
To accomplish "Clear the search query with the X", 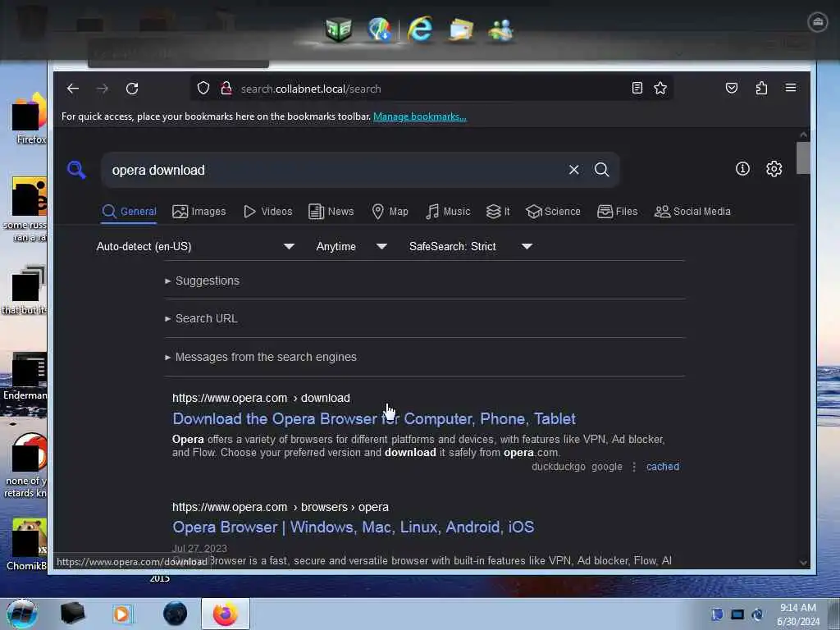I will tap(573, 170).
